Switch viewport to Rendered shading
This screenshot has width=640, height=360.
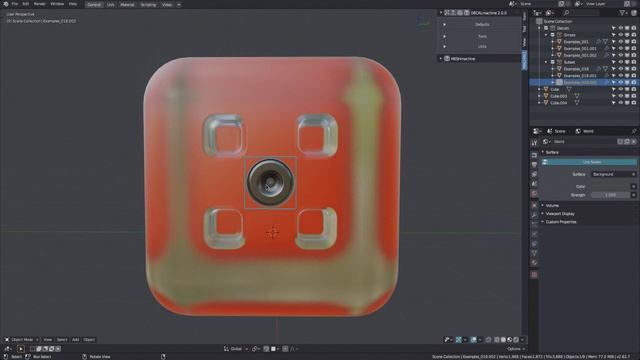point(516,340)
